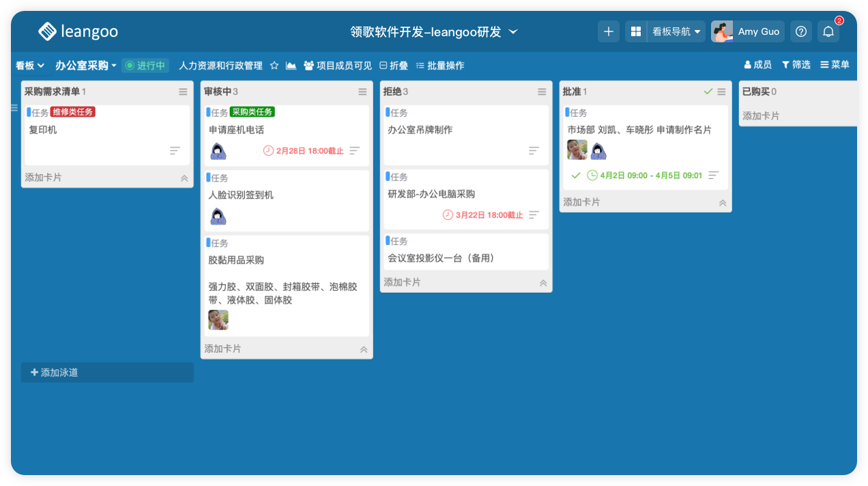
Task: Open the board statistics chart icon
Action: 291,66
